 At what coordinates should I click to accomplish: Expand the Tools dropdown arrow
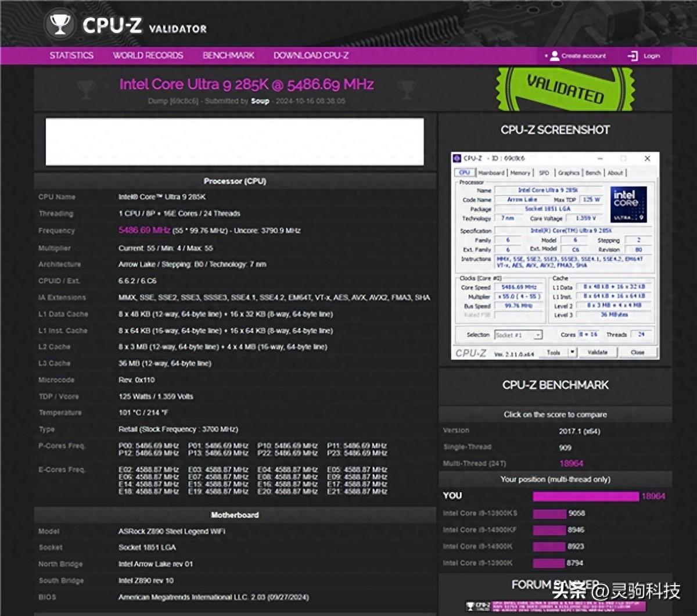572,352
